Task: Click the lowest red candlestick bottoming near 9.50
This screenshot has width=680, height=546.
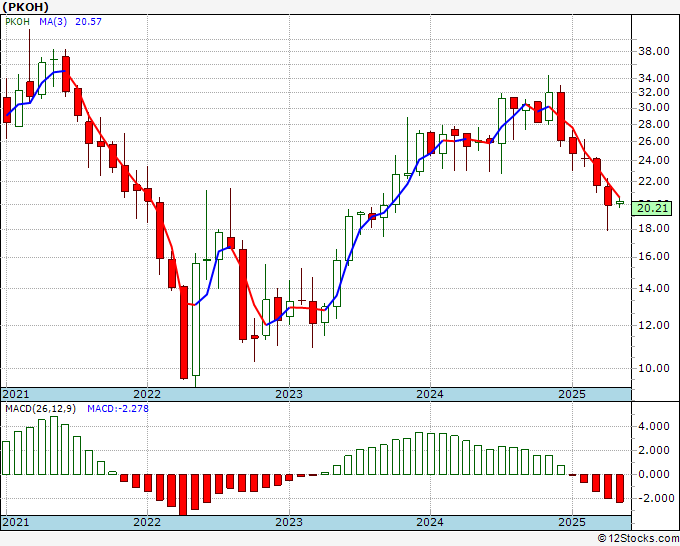Action: pos(184,333)
